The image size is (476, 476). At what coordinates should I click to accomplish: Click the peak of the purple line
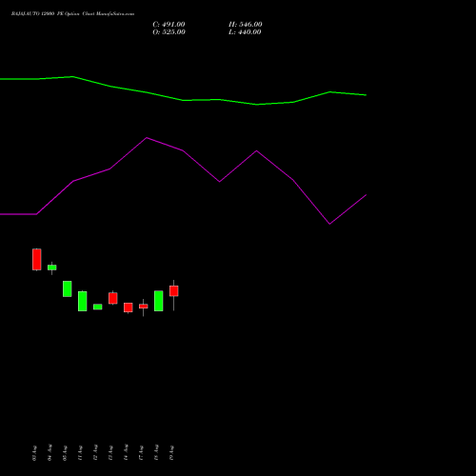point(147,138)
